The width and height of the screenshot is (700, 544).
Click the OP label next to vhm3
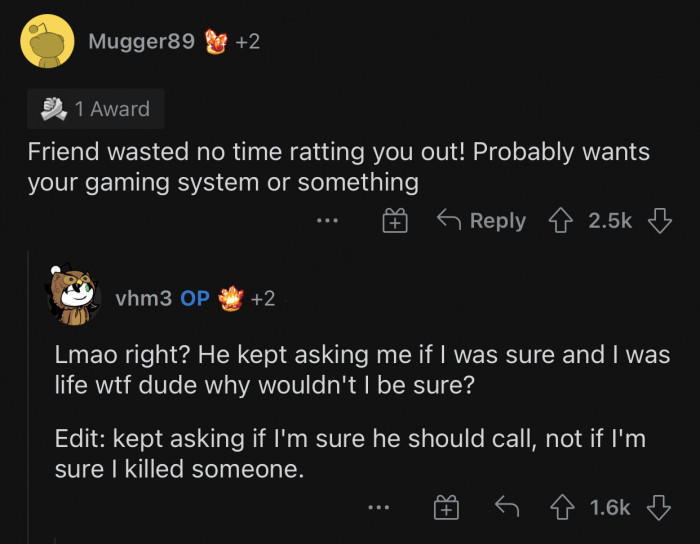(195, 298)
